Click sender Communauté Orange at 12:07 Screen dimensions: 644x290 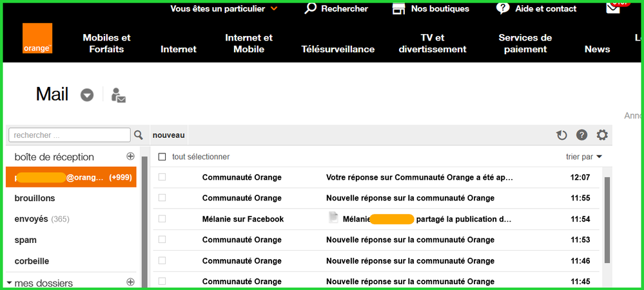[x=242, y=177]
